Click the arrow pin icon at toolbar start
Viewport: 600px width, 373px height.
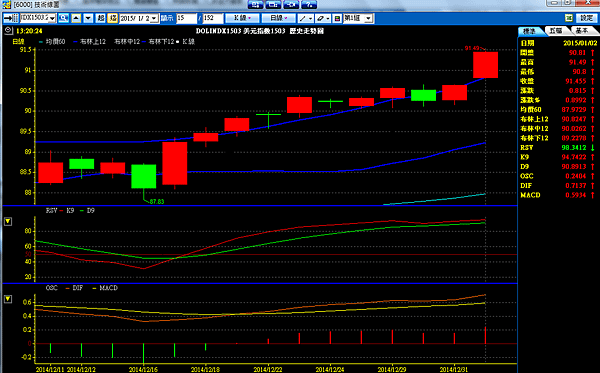tap(10, 18)
